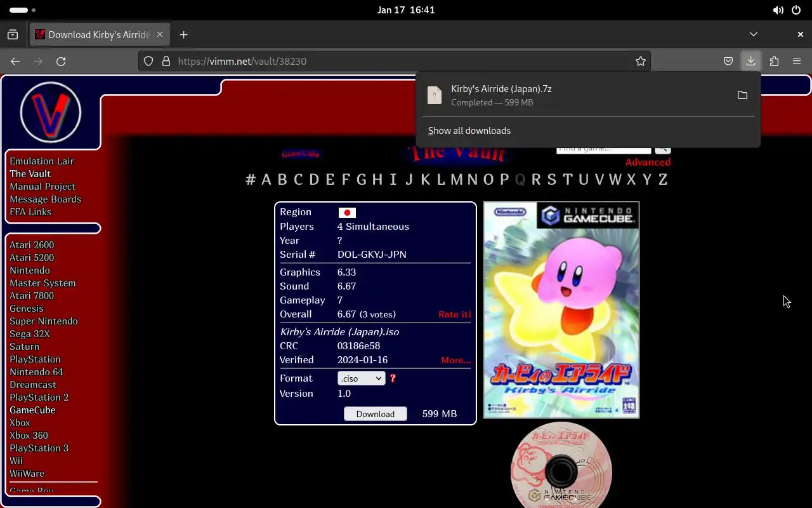Select the Download Kirby's Airride tab
The image size is (812, 508).
(100, 34)
